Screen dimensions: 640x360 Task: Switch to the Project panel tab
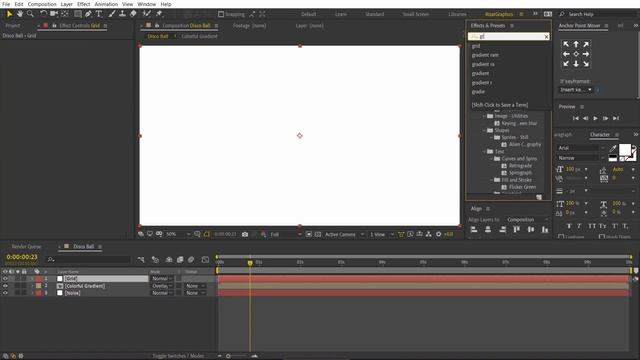(x=13, y=26)
